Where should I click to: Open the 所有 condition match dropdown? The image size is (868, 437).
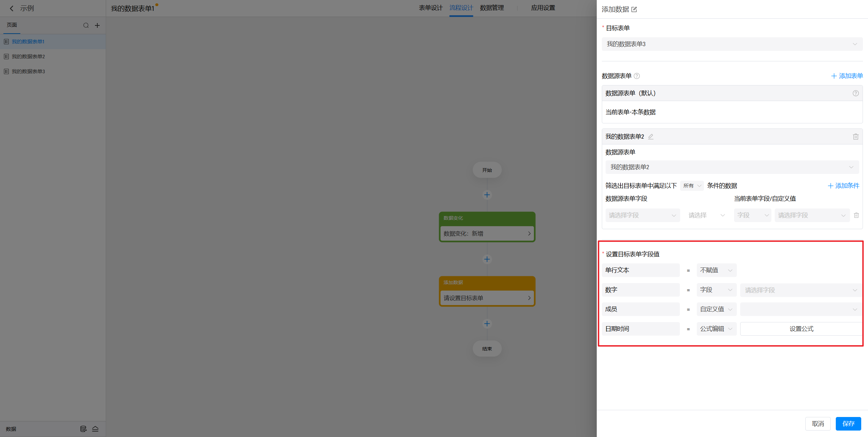click(692, 186)
